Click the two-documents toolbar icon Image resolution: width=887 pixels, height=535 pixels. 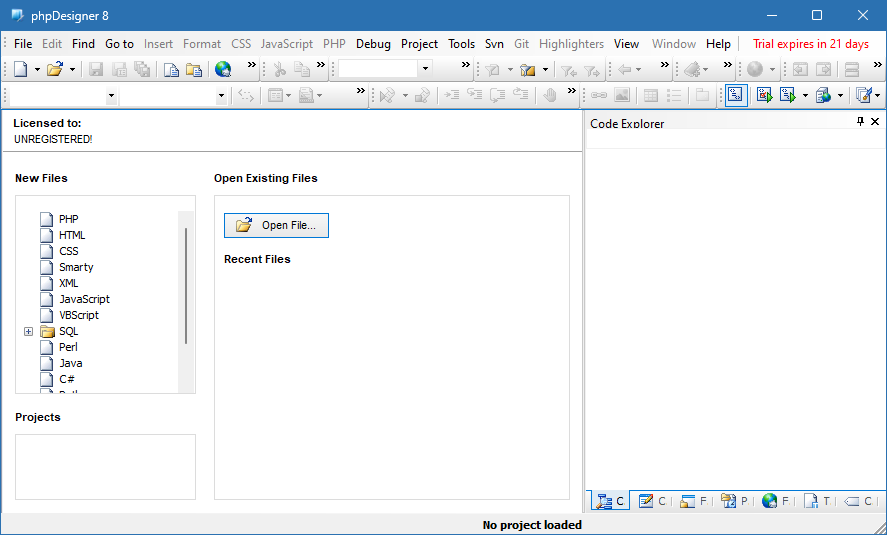tap(171, 69)
